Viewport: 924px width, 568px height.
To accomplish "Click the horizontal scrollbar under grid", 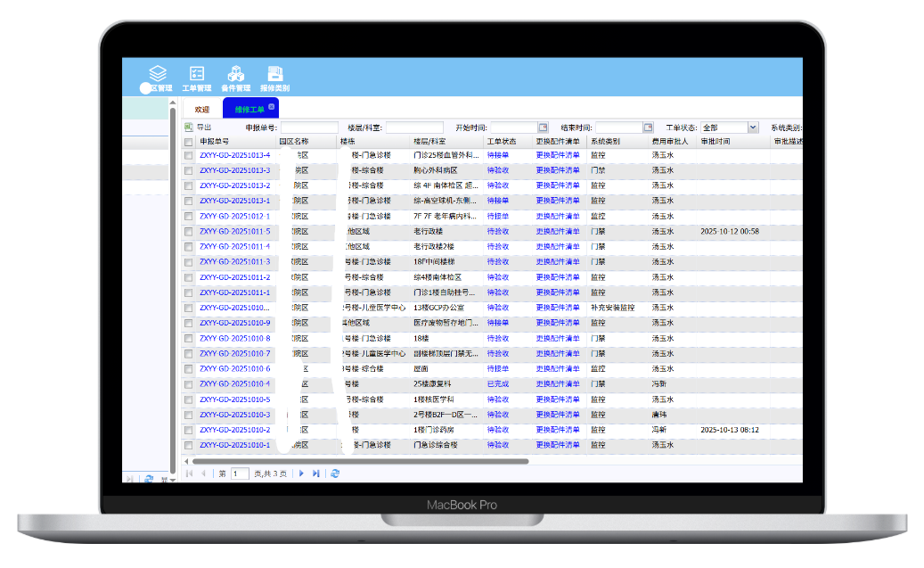I will 356,461.
